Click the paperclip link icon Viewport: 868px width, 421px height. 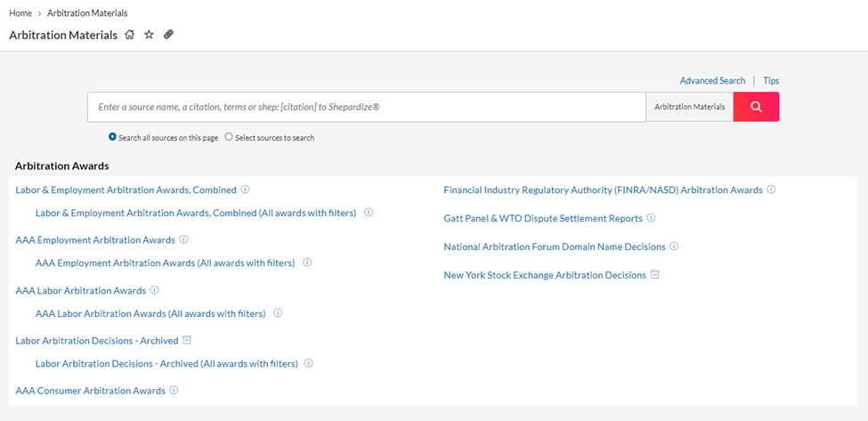coord(169,35)
